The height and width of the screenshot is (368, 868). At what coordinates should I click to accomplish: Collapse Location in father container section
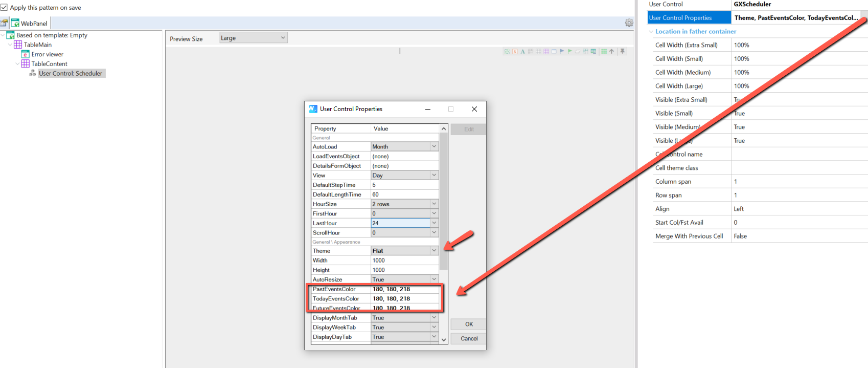tap(651, 32)
